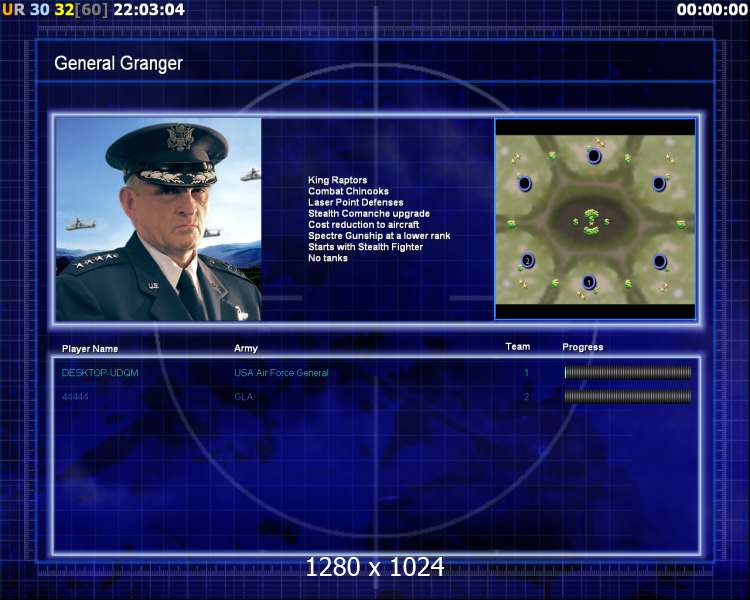Image resolution: width=750 pixels, height=600 pixels.
Task: Click the GLA army entry
Action: tap(243, 397)
